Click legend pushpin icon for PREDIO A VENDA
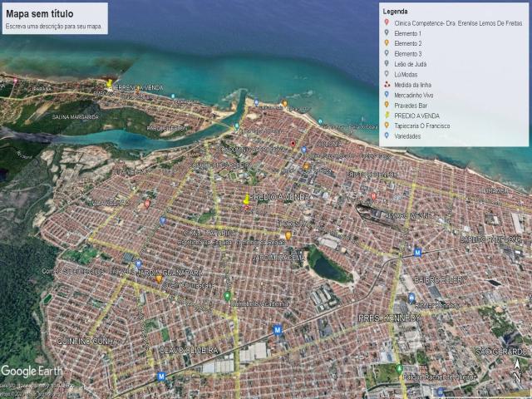 coord(387,115)
